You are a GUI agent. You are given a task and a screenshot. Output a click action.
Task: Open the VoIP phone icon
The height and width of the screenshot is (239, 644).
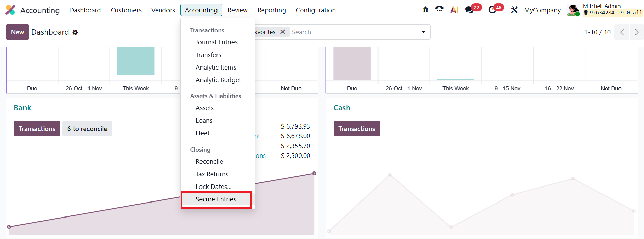coord(439,10)
